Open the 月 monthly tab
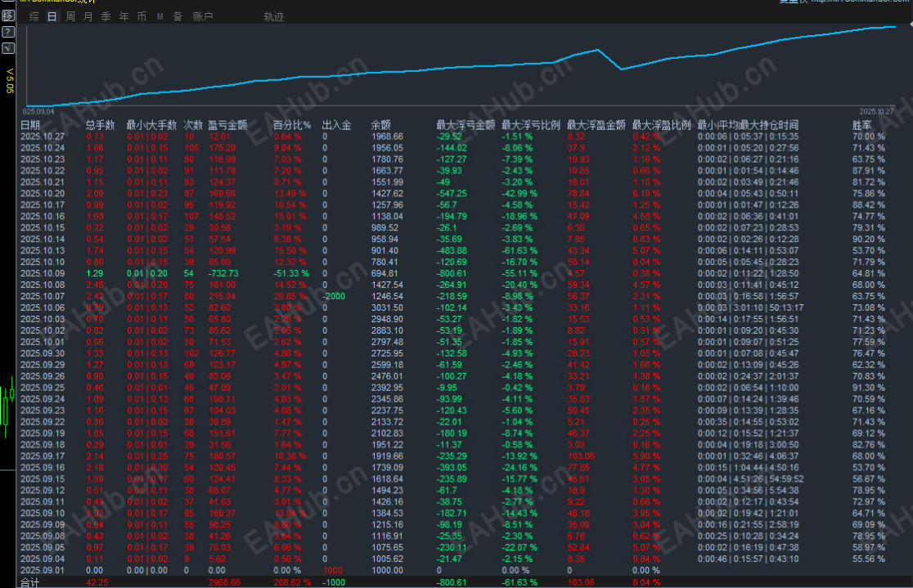913x588 pixels. pos(88,16)
